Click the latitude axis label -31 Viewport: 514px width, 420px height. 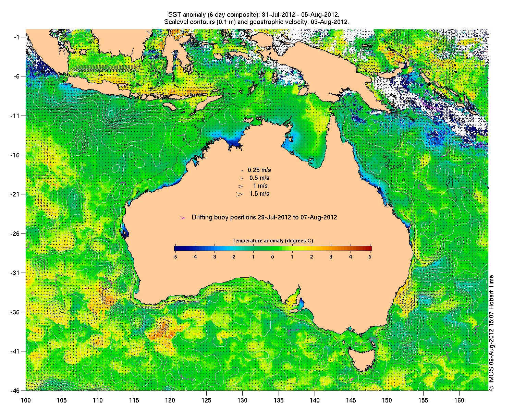click(x=16, y=273)
